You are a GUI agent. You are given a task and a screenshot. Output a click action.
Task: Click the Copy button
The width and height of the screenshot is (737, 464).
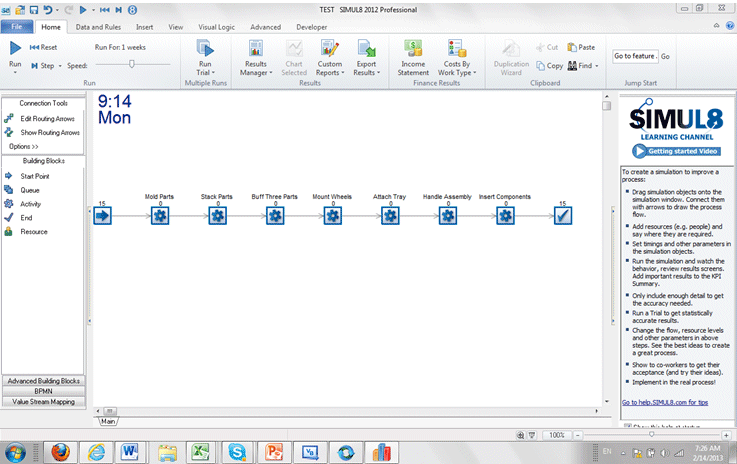549,66
